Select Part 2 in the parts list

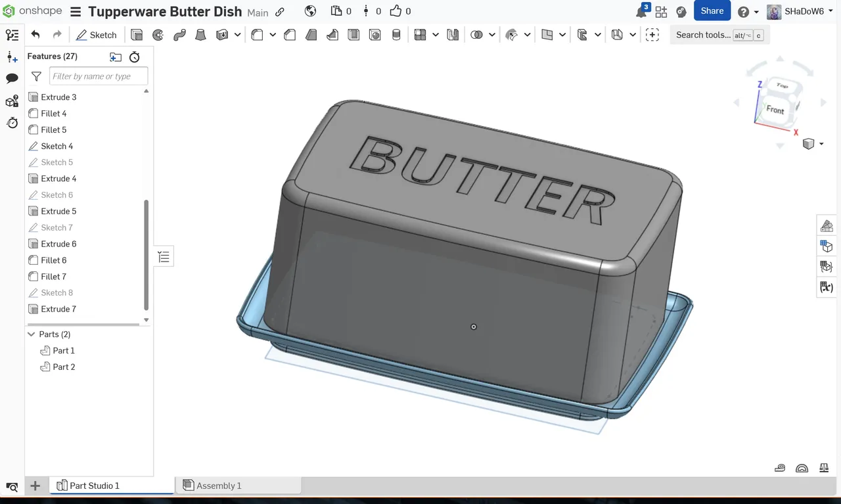point(64,367)
